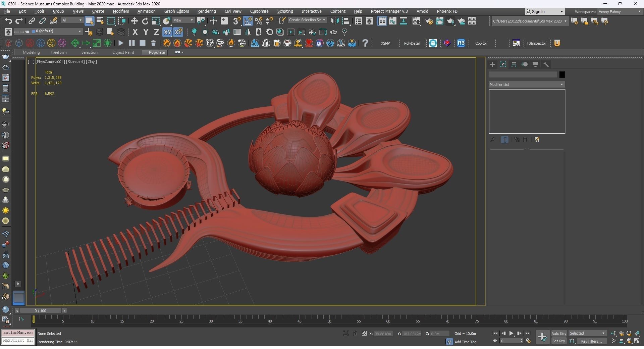Restrict transform to X axis
Viewport: 644px width, 349px height.
pos(135,32)
